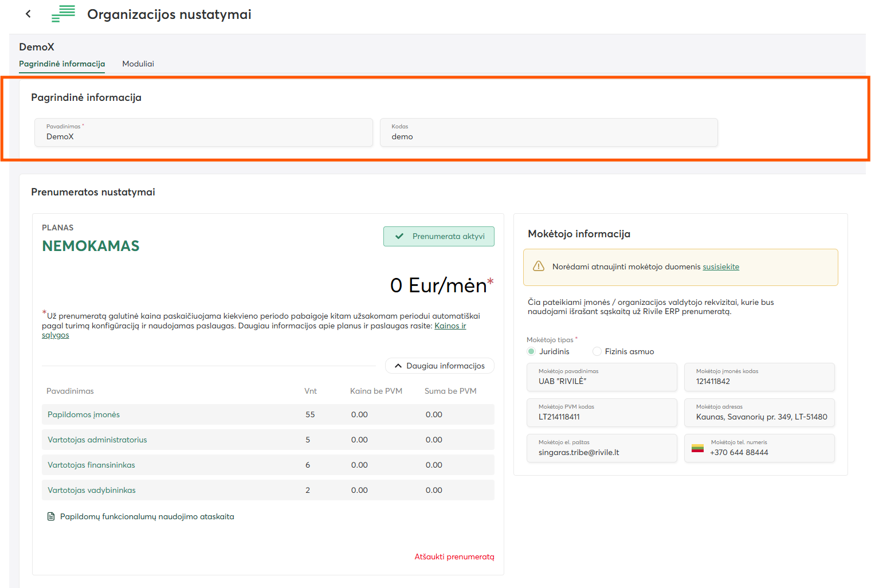Click the Atšaukti prenumeratą link
The width and height of the screenshot is (871, 588).
454,556
